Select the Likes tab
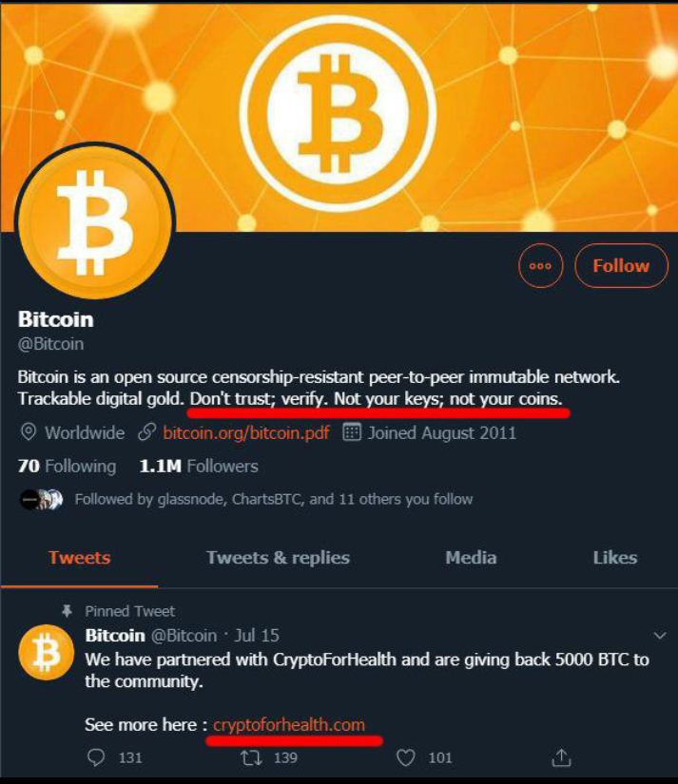678x784 pixels. pyautogui.click(x=615, y=558)
